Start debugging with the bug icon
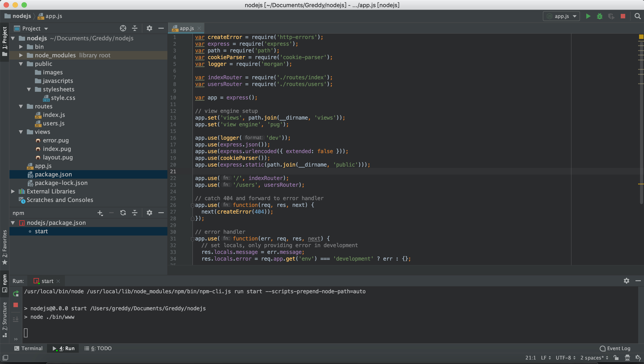Screen dimensions: 644x364 click(x=599, y=16)
